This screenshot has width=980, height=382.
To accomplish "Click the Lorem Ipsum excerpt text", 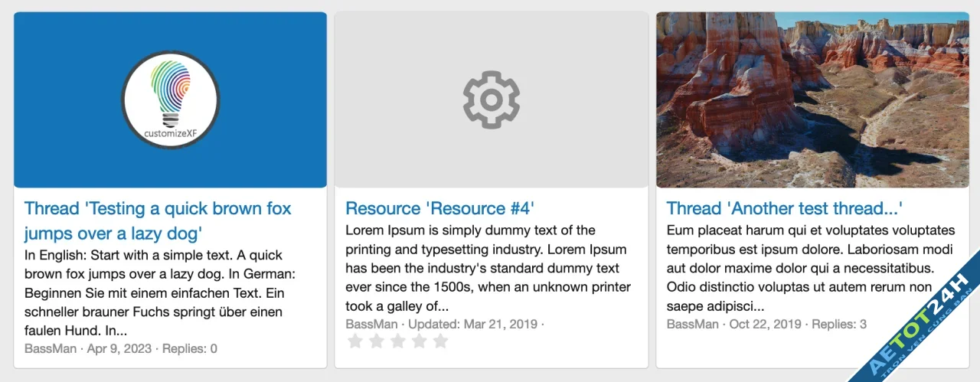I will [x=488, y=268].
